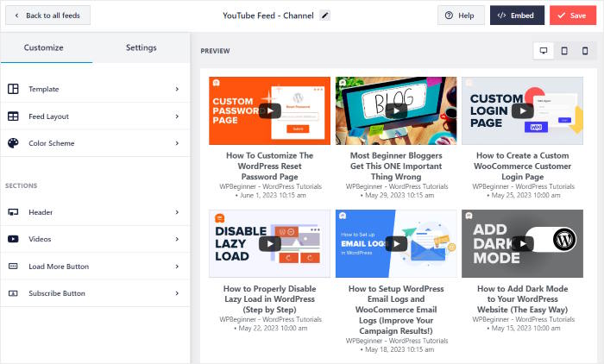Click the 'May 15, 2023 10:00 am' date
This screenshot has width=604, height=364.
525,328
